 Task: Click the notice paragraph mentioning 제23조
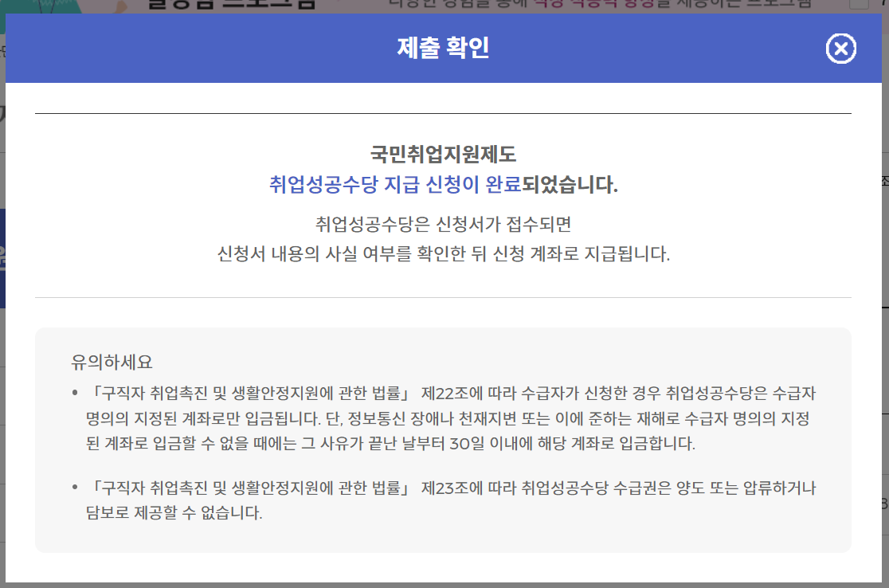pyautogui.click(x=451, y=500)
